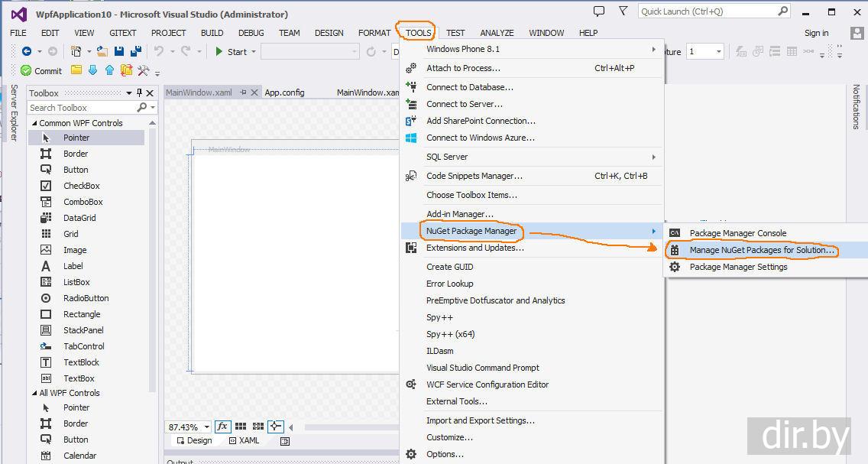
Task: Open the 87.43% zoom dropdown
Action: [x=205, y=427]
